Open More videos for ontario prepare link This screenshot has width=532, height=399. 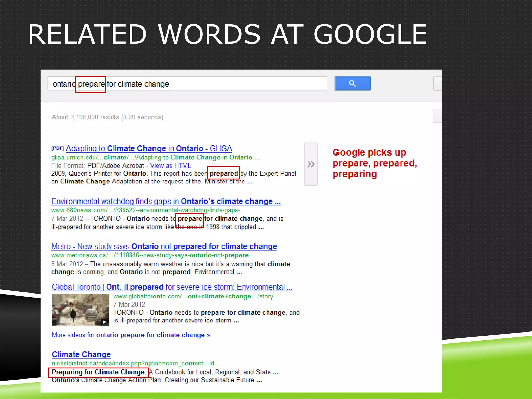coord(131,335)
